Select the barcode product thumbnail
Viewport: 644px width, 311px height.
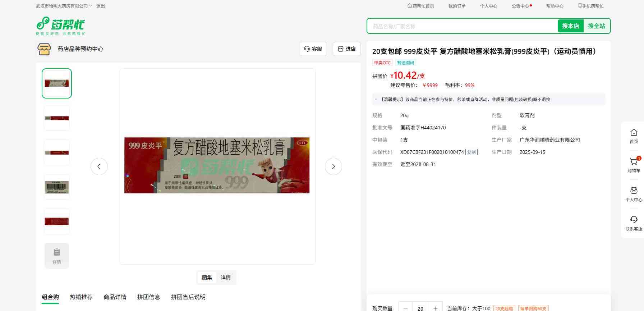[57, 187]
